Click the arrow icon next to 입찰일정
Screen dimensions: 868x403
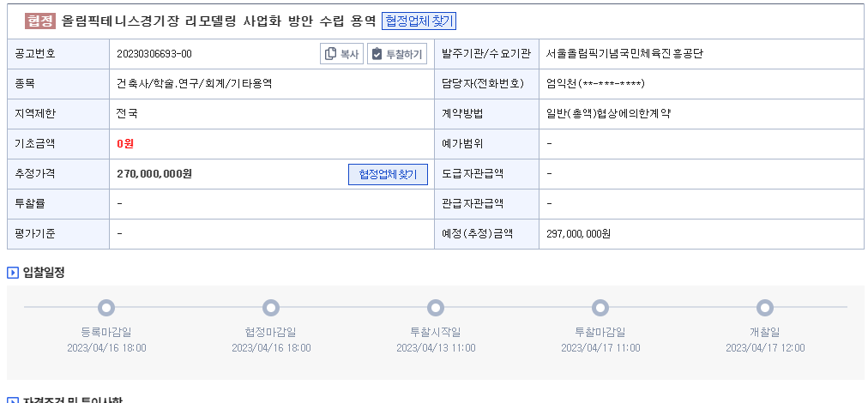pos(13,273)
